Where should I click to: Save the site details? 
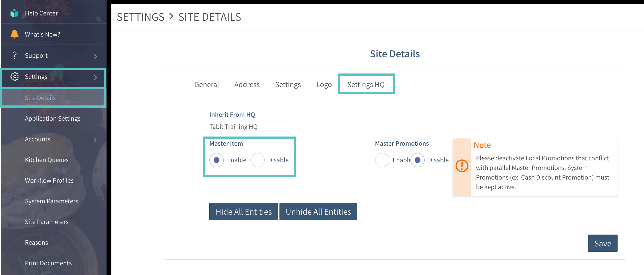[603, 243]
